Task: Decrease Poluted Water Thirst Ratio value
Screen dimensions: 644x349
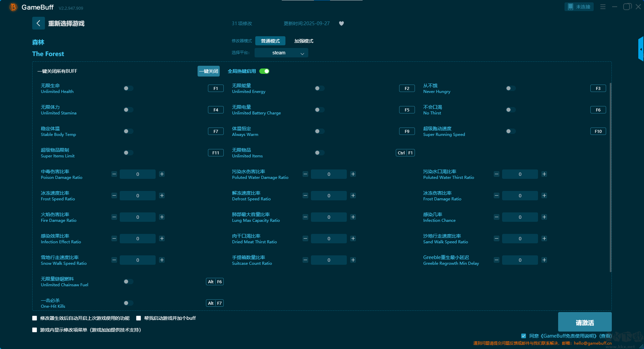Action: point(496,174)
